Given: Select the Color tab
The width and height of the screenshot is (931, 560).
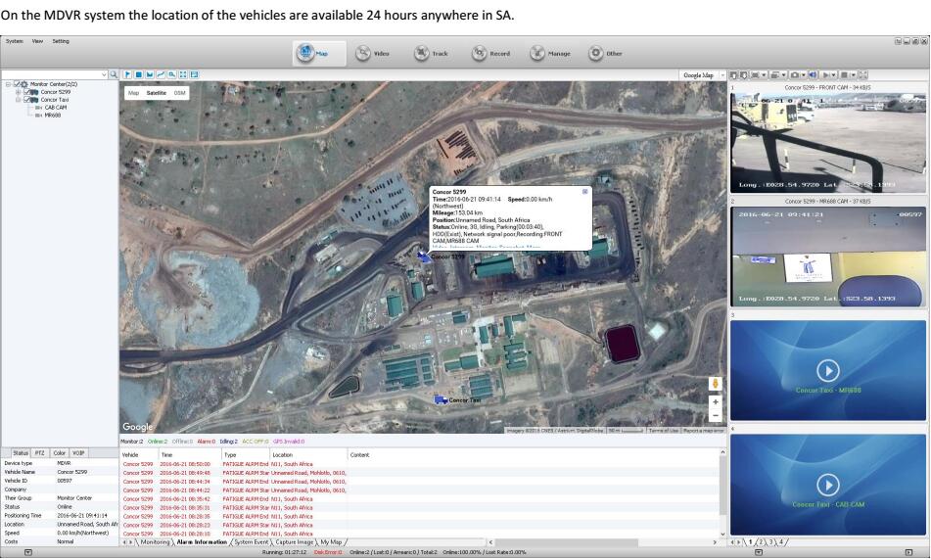Looking at the screenshot, I should click(x=59, y=452).
